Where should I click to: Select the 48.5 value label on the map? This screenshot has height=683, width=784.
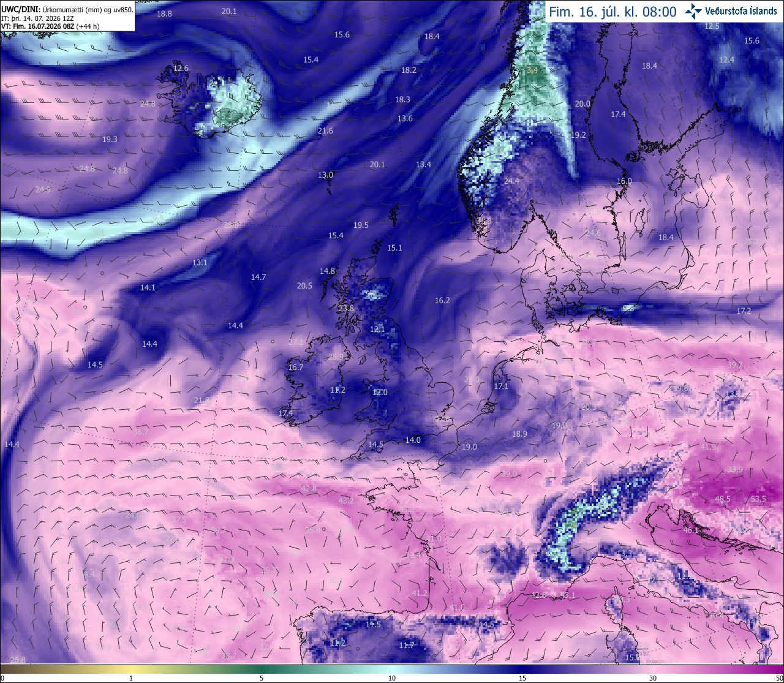pos(723,499)
